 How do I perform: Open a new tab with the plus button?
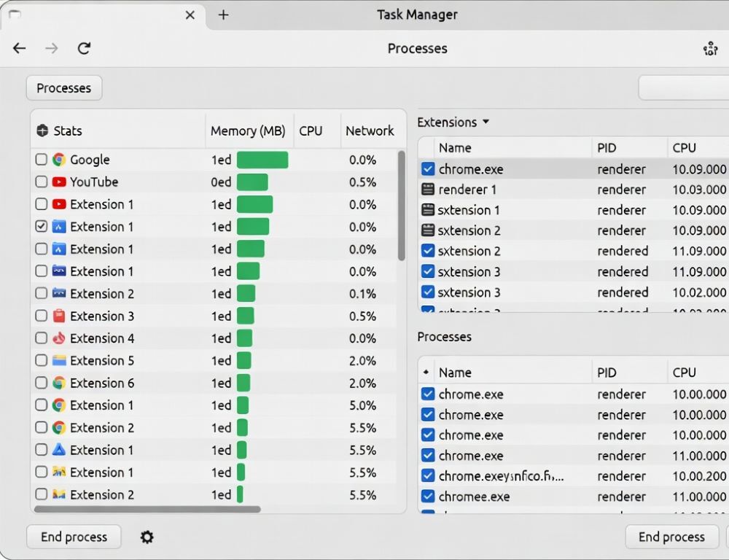pos(223,15)
